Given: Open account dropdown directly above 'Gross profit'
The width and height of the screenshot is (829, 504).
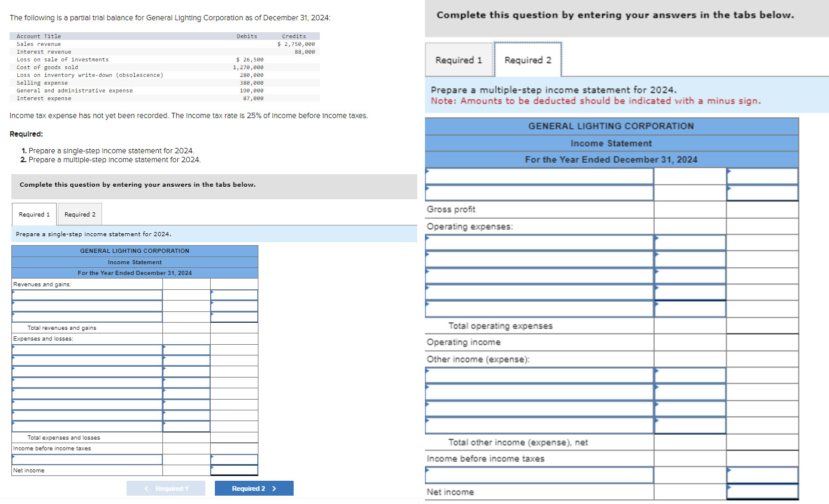Looking at the screenshot, I should tap(540, 193).
